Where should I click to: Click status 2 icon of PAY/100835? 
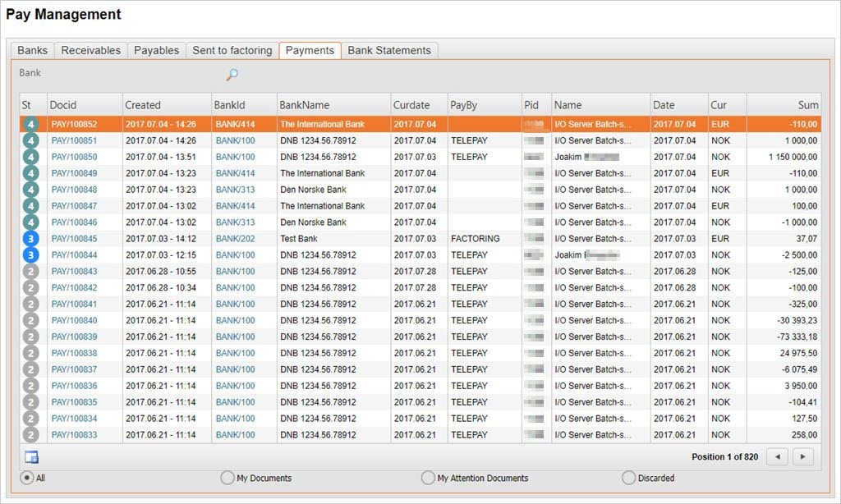[x=30, y=402]
